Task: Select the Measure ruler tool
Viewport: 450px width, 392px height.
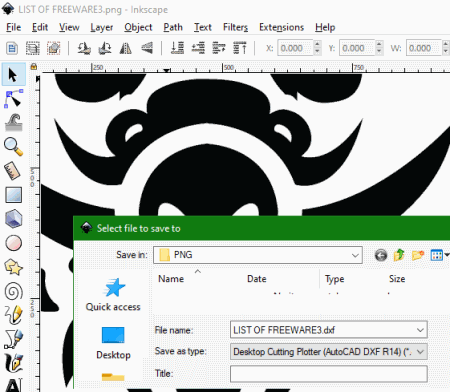Action: pos(13,171)
